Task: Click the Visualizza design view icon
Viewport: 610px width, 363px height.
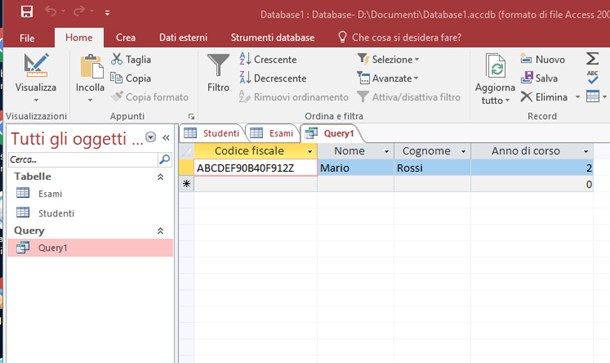Action: (x=36, y=65)
